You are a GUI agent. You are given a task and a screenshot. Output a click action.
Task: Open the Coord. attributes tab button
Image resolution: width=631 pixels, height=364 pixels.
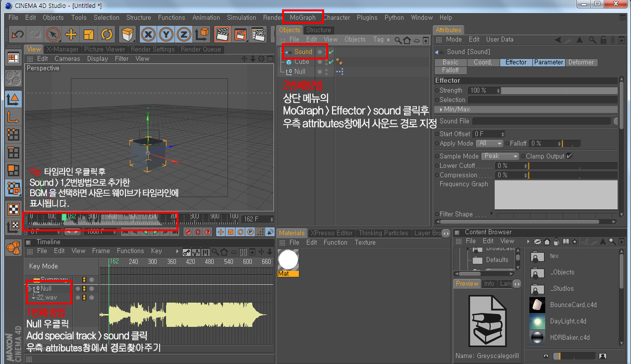point(483,62)
